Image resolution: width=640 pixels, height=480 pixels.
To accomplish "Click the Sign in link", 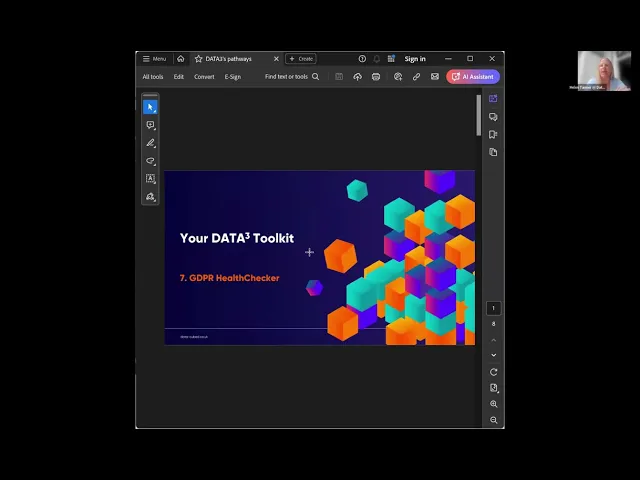I will [415, 59].
